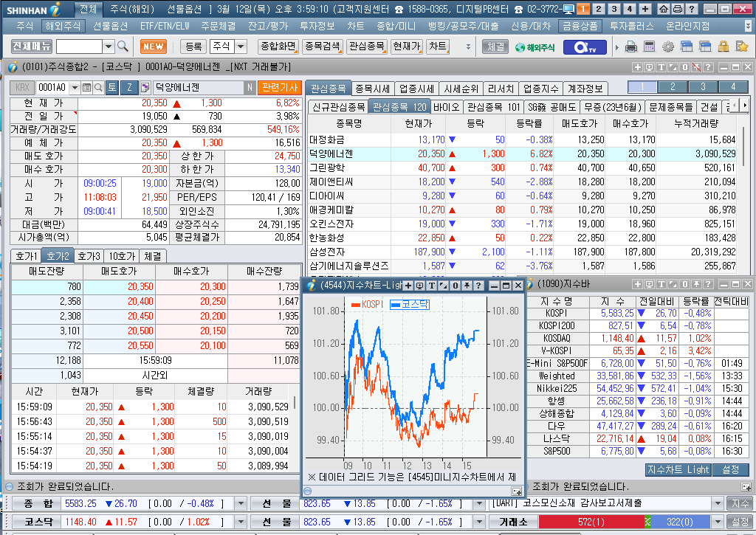Click the printer icon in the main toolbar
The width and height of the screenshot is (756, 535).
tap(630, 46)
